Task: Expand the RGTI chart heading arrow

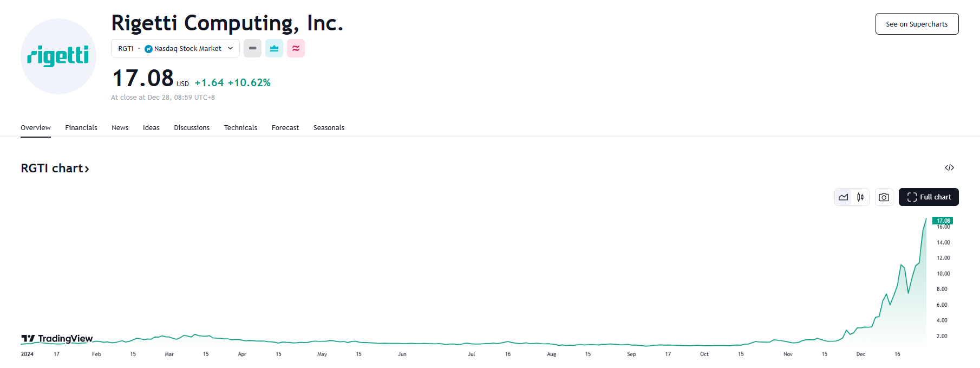Action: click(87, 169)
